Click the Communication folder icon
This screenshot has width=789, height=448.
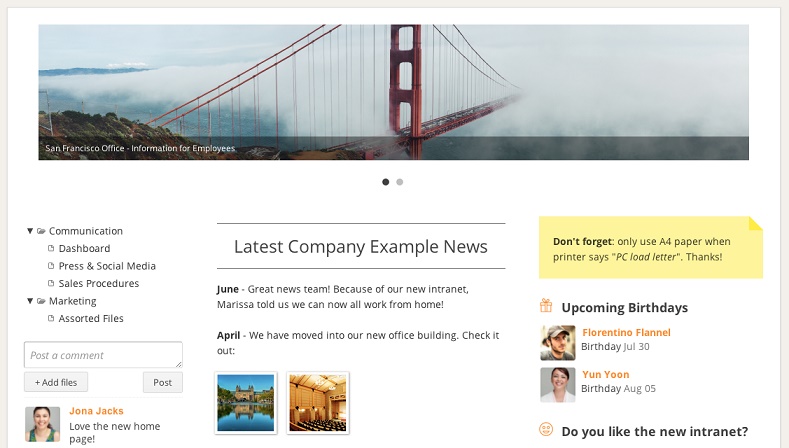coord(42,231)
